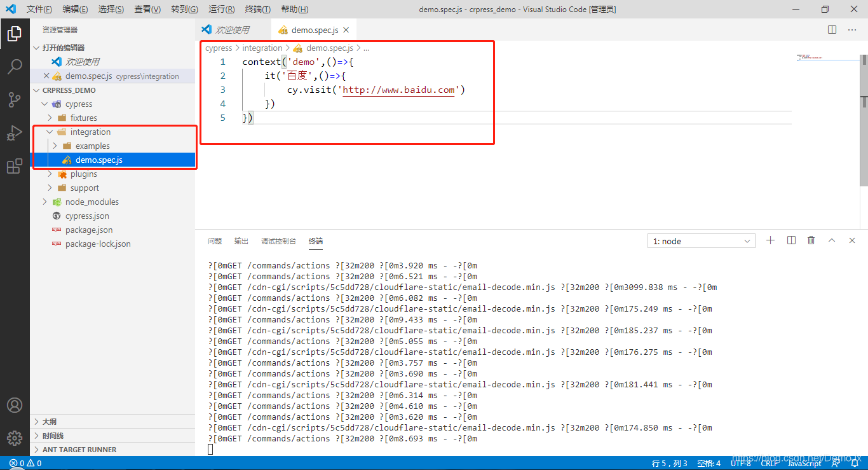Switch to 终端 panel tab

[x=316, y=241]
